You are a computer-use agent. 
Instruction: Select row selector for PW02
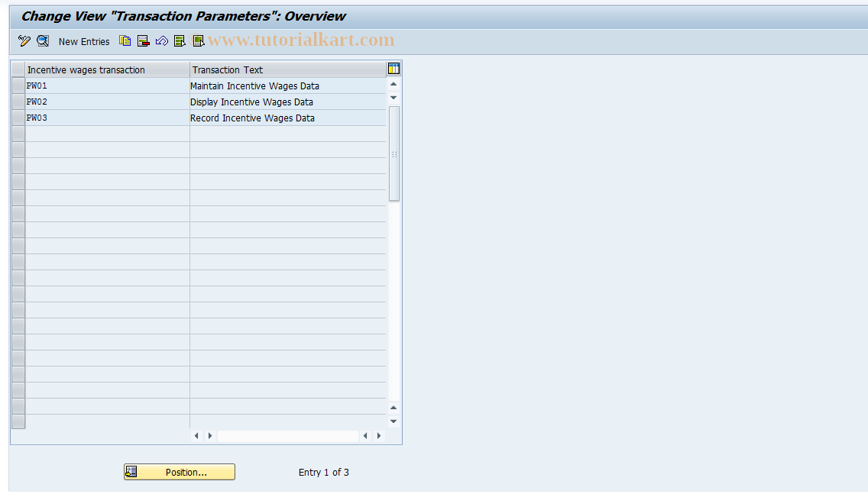[x=18, y=102]
